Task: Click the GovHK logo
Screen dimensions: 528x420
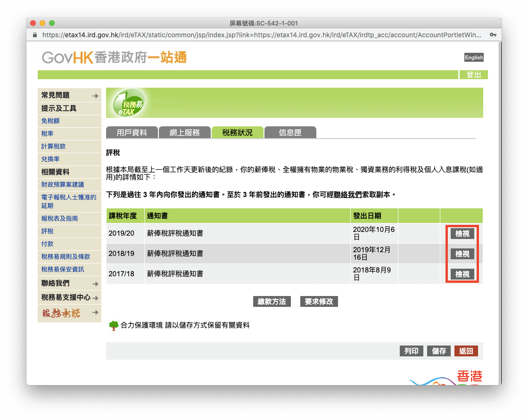Action: pos(114,58)
